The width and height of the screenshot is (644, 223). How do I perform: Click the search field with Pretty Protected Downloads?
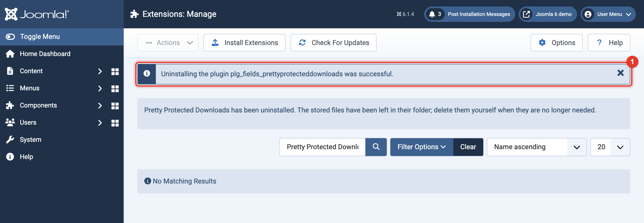(323, 147)
